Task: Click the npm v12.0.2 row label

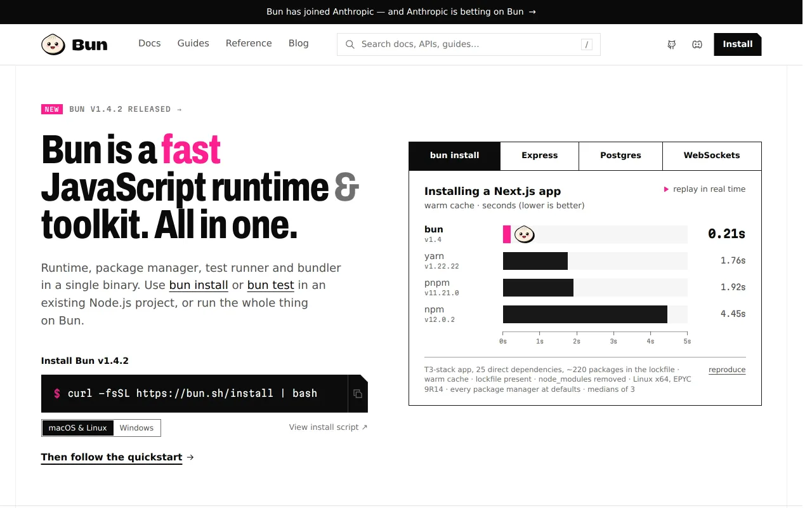Action: coord(440,314)
